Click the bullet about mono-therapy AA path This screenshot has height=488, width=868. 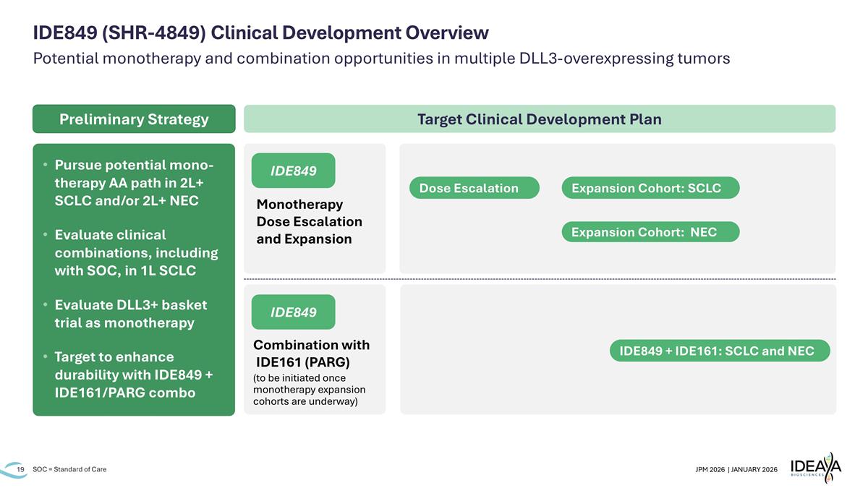(x=129, y=182)
